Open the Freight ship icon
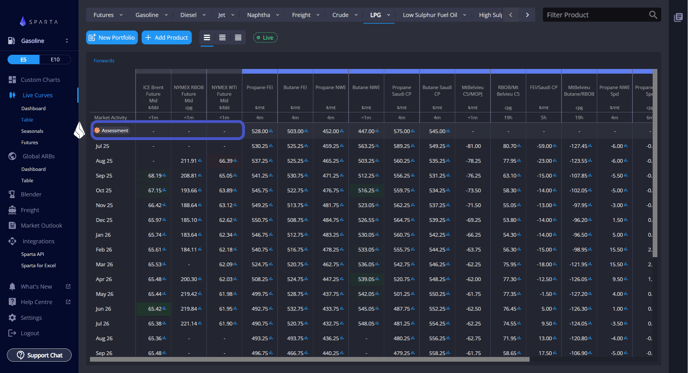Image resolution: width=688 pixels, height=373 pixels. click(12, 210)
